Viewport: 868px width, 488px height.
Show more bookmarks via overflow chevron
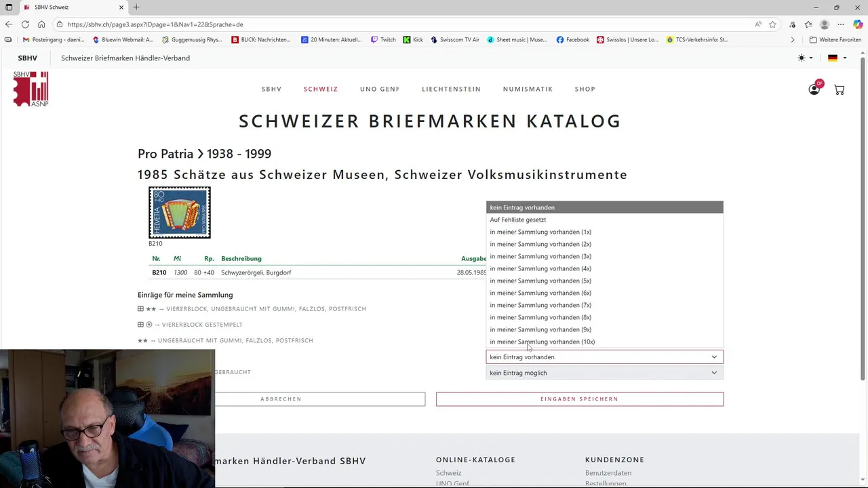click(x=793, y=40)
